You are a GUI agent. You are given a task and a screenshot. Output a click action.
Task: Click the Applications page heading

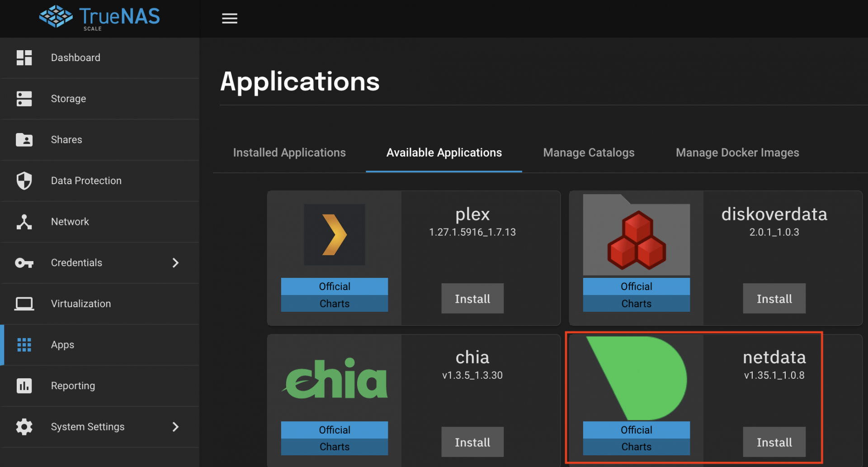(300, 82)
